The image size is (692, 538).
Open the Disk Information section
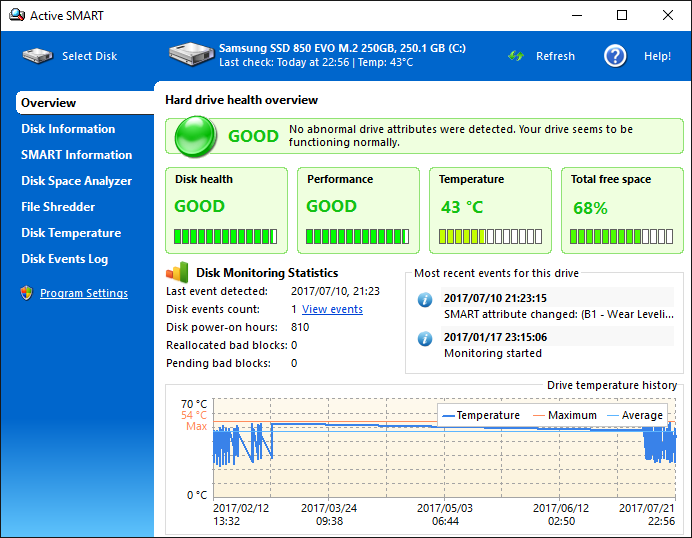[68, 129]
